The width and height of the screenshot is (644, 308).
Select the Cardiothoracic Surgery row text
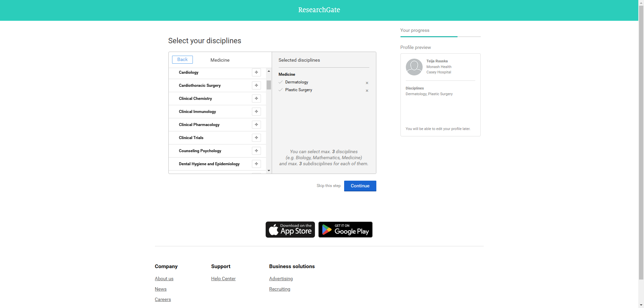[200, 85]
